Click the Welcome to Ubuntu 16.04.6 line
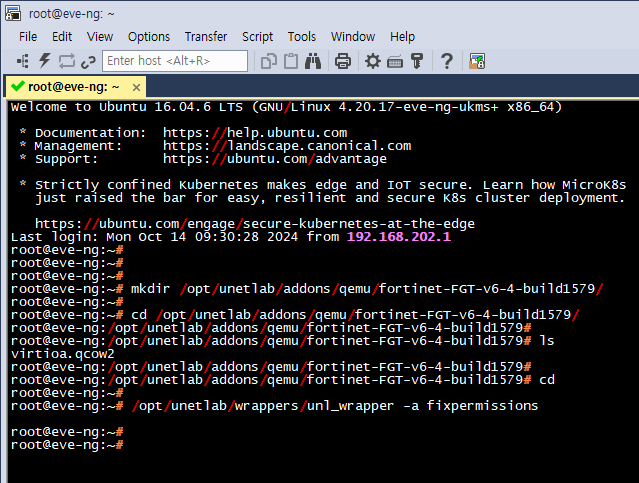This screenshot has width=639, height=483. point(286,107)
